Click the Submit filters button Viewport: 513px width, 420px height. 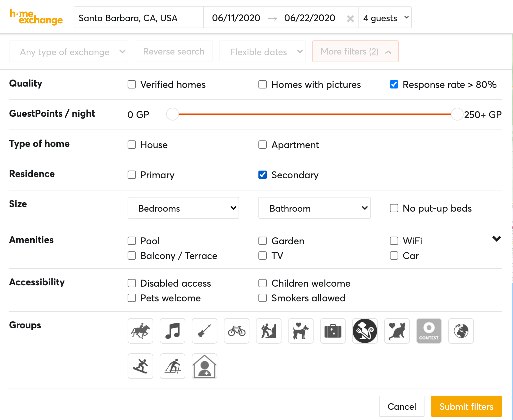point(466,406)
